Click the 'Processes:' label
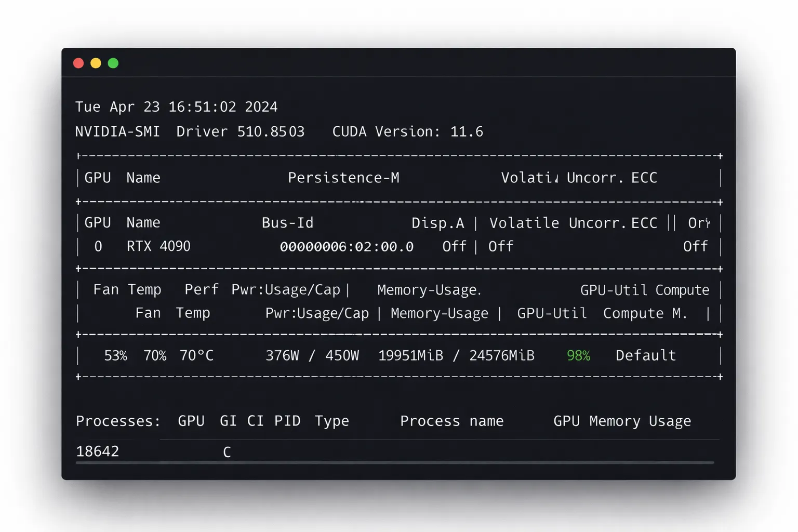Image resolution: width=798 pixels, height=532 pixels. pyautogui.click(x=118, y=421)
